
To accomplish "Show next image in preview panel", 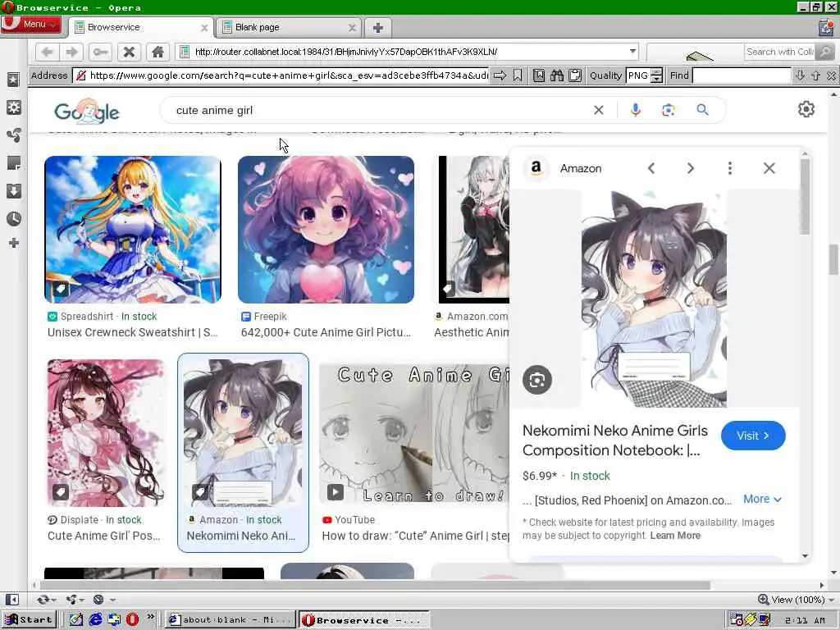I will pyautogui.click(x=691, y=168).
